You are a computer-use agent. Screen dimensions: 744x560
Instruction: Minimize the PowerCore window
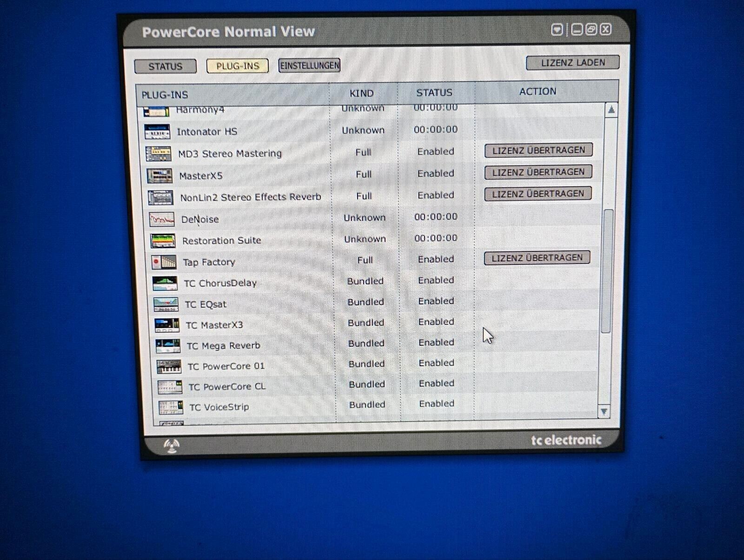coord(577,30)
